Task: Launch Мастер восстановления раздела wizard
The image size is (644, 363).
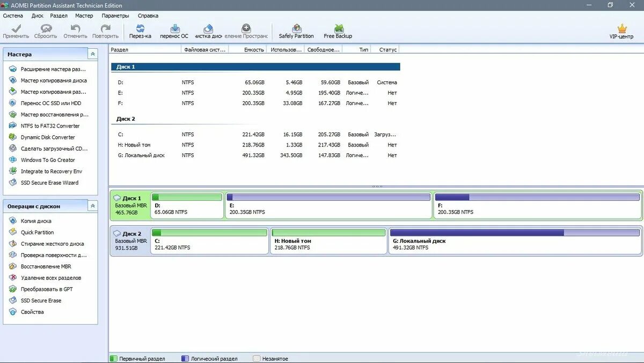Action: (x=48, y=115)
